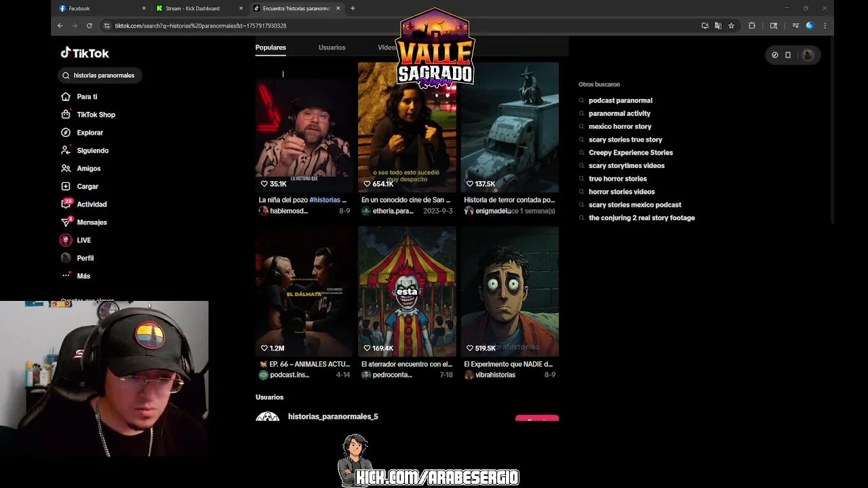
Task: Select the Videos results tab
Action: click(387, 47)
